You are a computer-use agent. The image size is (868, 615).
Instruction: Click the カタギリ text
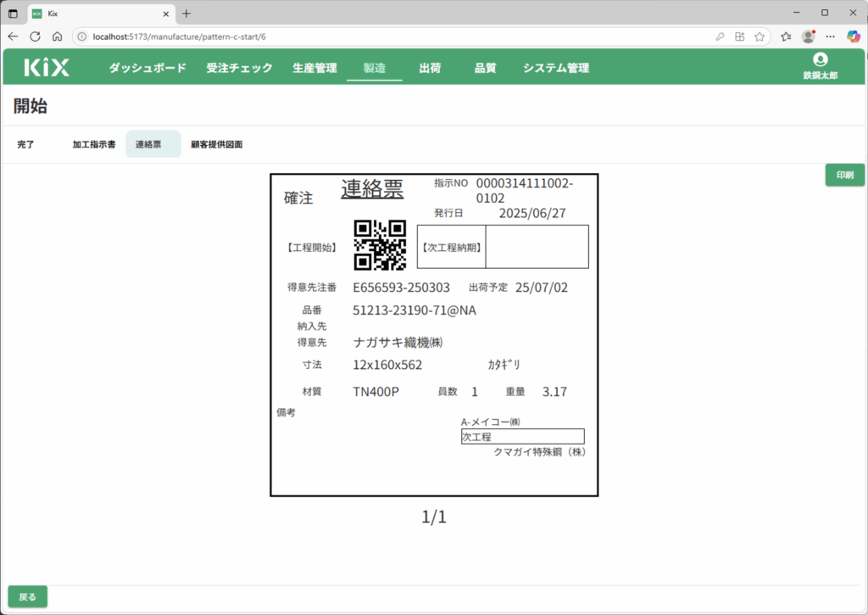coord(504,365)
